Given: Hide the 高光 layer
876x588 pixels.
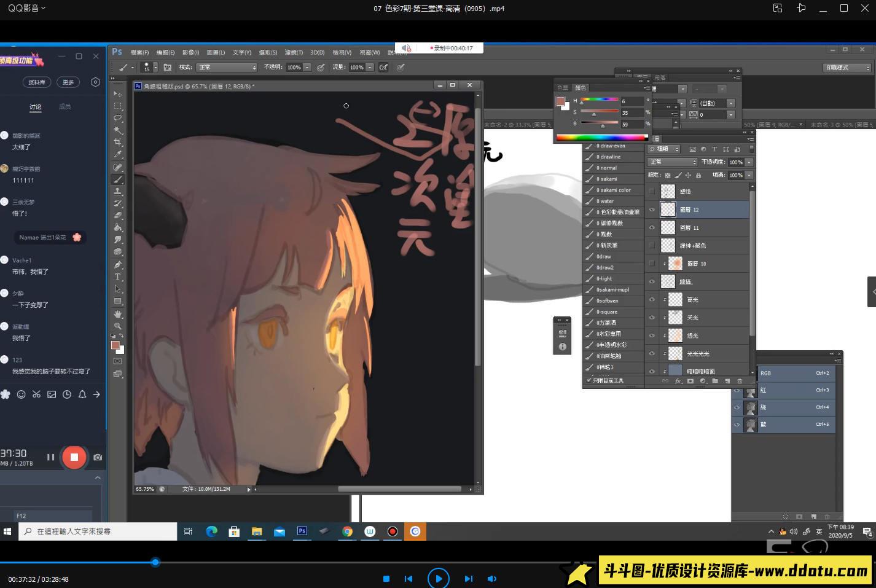Looking at the screenshot, I should point(652,299).
